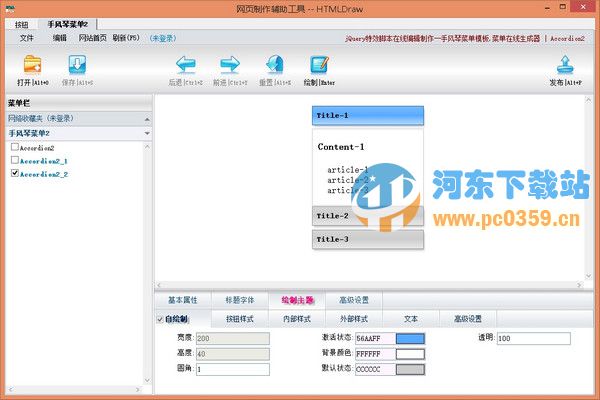Go back with the 后退 arrow
Viewport: 600px width, 400px height.
[x=186, y=65]
